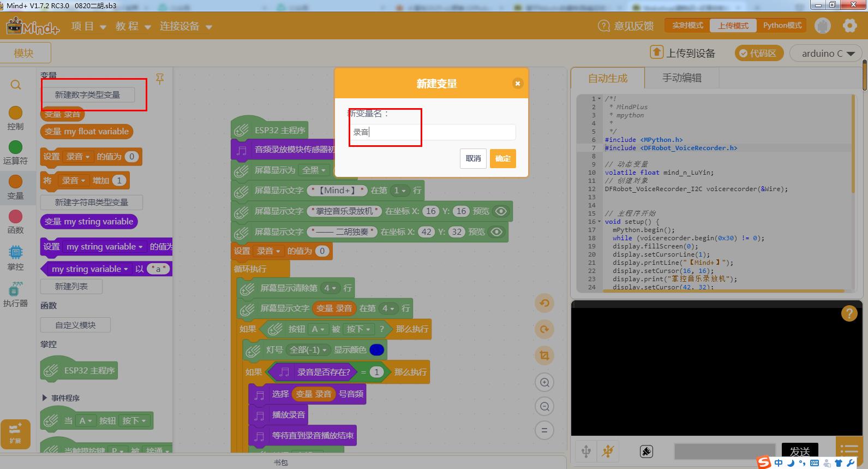Open serial monitor help question mark
The width and height of the screenshot is (868, 469).
849,313
